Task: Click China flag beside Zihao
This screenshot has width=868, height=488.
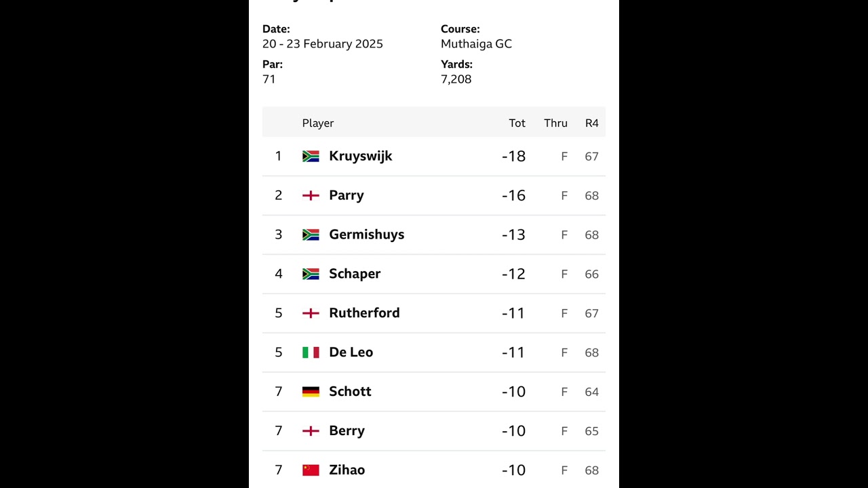Action: point(311,470)
